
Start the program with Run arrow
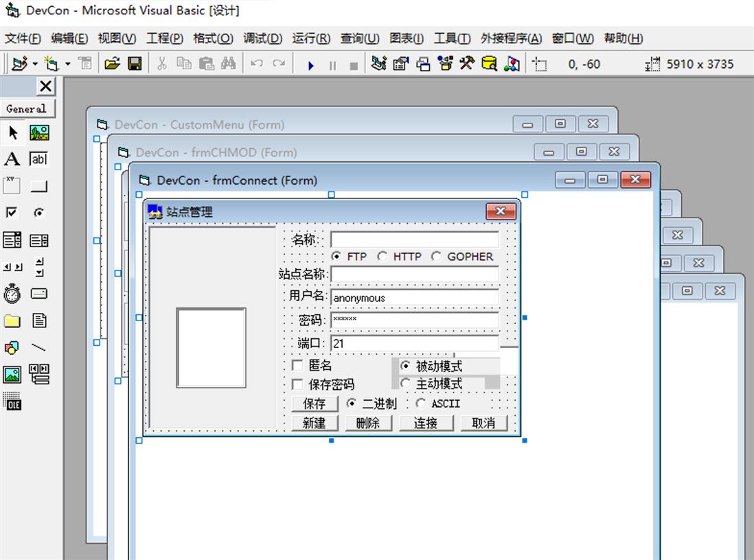coord(310,65)
